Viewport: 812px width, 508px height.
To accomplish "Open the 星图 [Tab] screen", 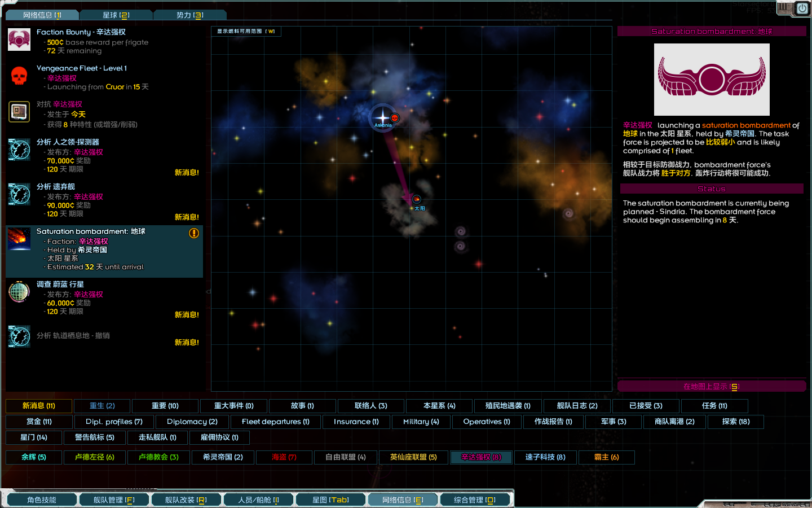I will (x=330, y=500).
